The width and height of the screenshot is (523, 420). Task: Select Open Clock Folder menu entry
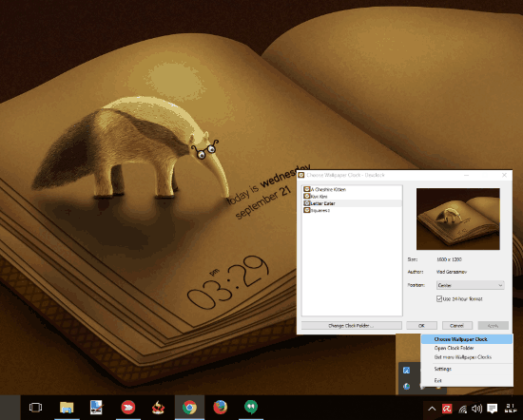coord(467,348)
